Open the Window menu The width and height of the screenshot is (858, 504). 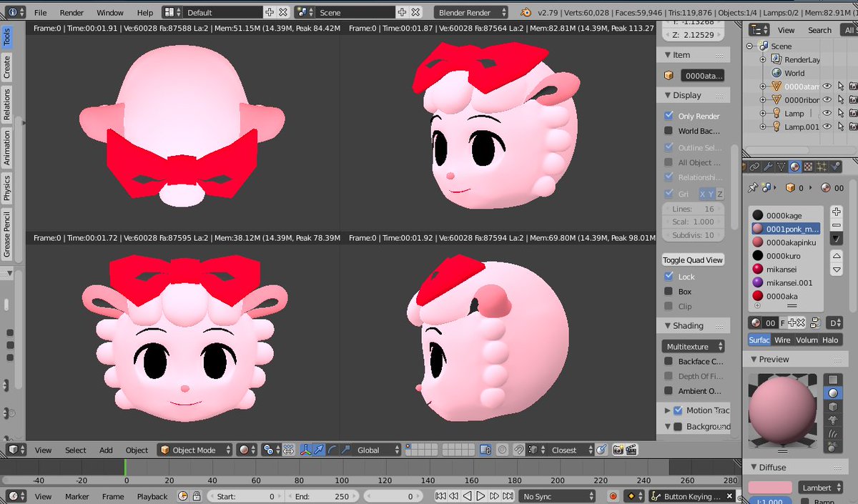(110, 12)
